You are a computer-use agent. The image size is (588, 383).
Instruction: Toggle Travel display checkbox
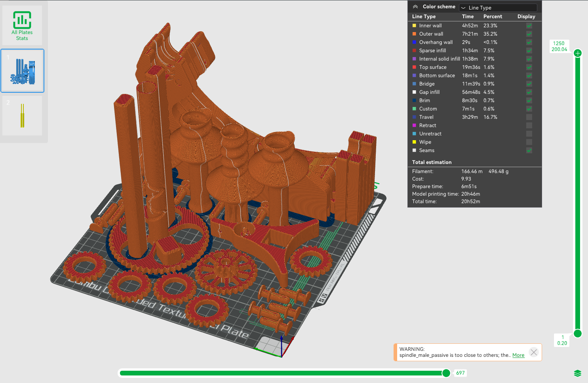pyautogui.click(x=529, y=117)
